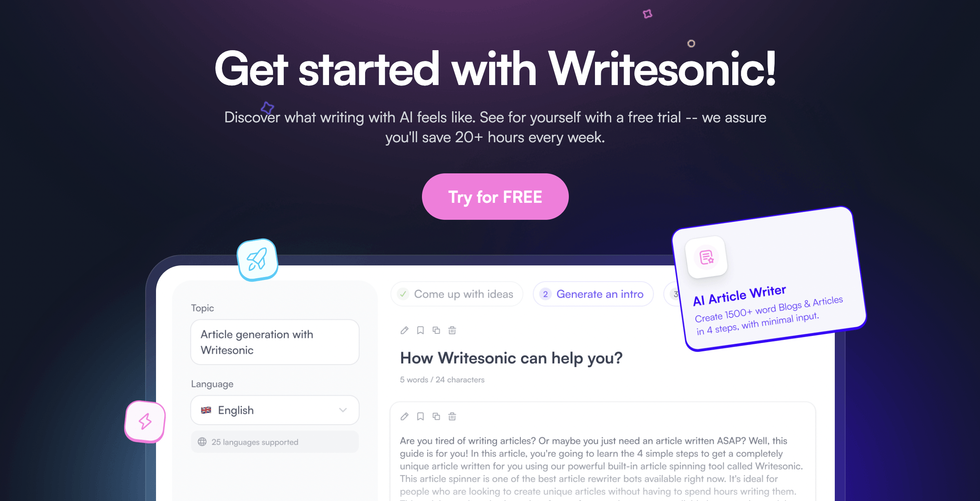Copy the intro paragraph block
The image size is (980, 501).
coord(436,416)
